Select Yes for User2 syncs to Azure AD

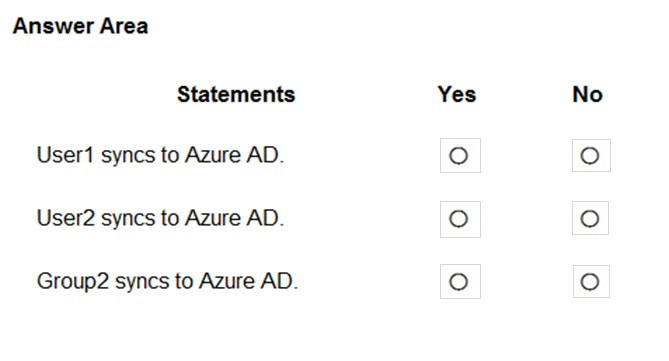coord(460,219)
